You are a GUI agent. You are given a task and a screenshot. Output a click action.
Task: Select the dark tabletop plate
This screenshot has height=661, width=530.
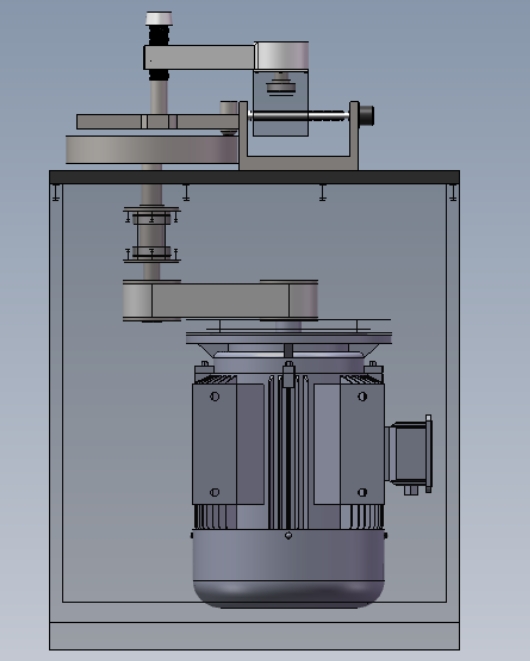254,177
